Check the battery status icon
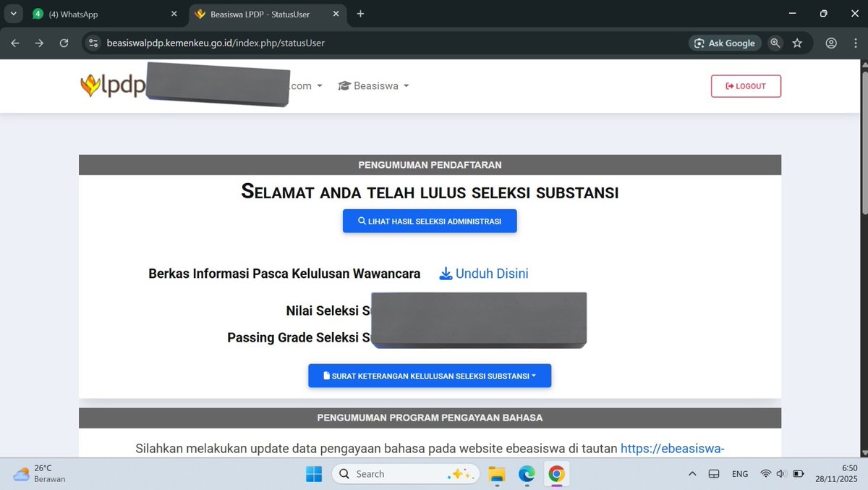This screenshot has width=868, height=490. pyautogui.click(x=799, y=474)
